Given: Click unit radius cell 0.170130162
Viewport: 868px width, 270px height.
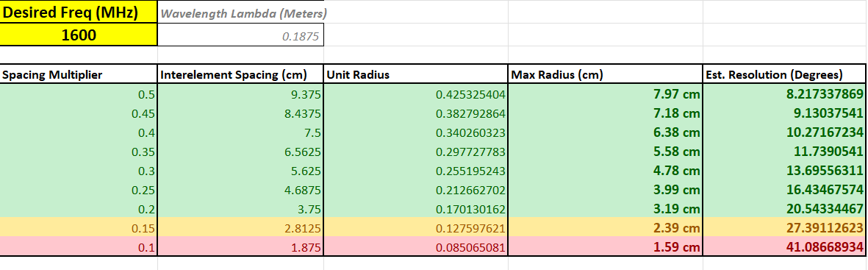Looking at the screenshot, I should coord(416,209).
